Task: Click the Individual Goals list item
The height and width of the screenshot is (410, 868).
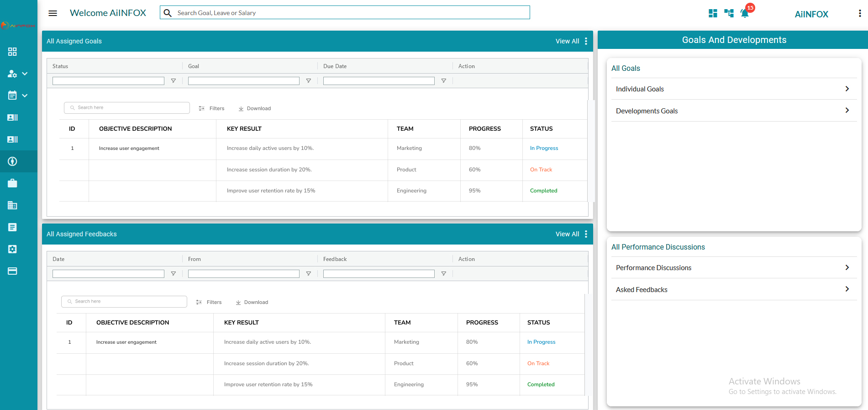Action: [x=734, y=89]
